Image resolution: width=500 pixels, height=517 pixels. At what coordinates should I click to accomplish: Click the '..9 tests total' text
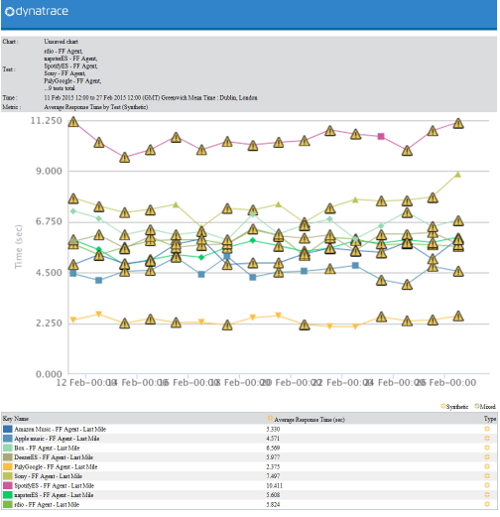tap(59, 88)
